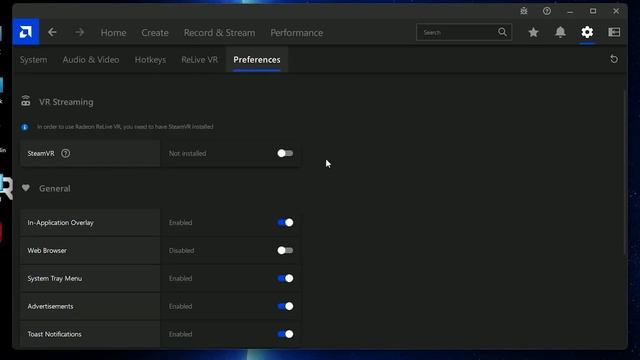Click the reset preferences arrow icon
This screenshot has height=360, width=640.
[x=614, y=59]
